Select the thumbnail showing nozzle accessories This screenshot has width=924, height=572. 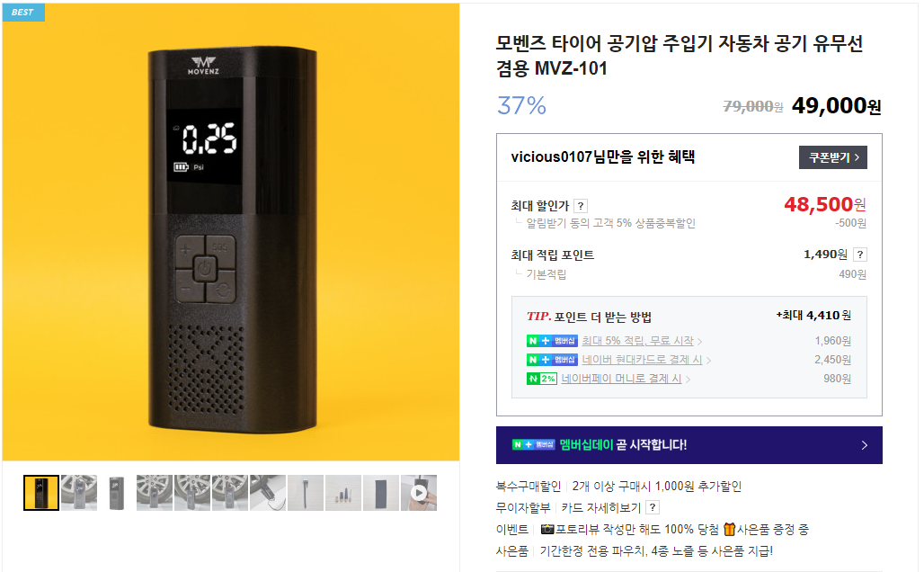(x=343, y=492)
